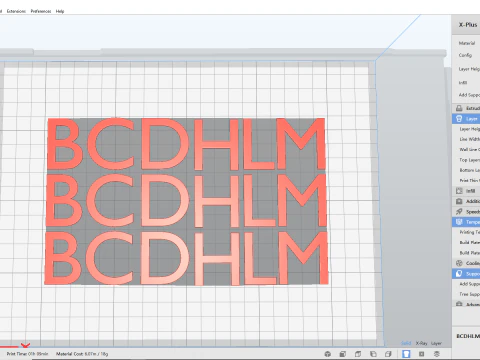480x360 pixels.
Task: Click the Infill category icon
Action: point(459,191)
